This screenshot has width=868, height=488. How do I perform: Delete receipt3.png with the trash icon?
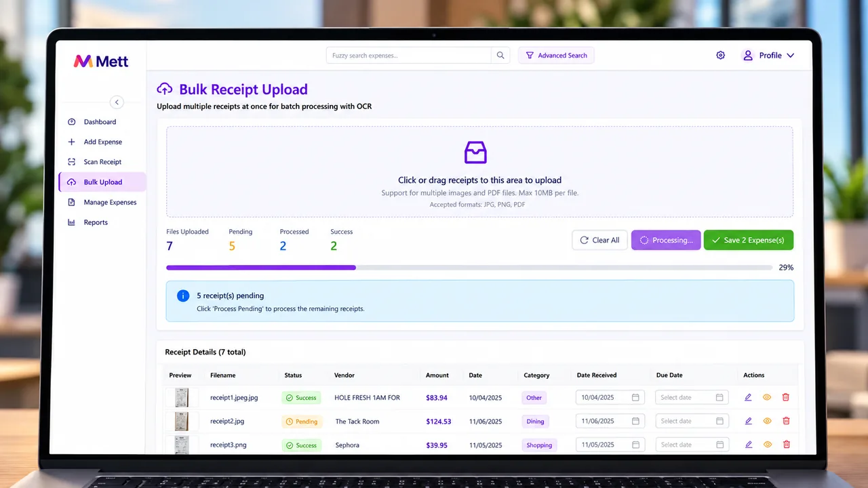786,445
